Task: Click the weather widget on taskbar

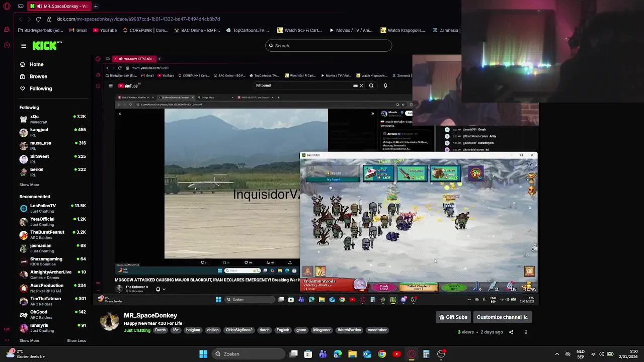Action: click(26, 354)
